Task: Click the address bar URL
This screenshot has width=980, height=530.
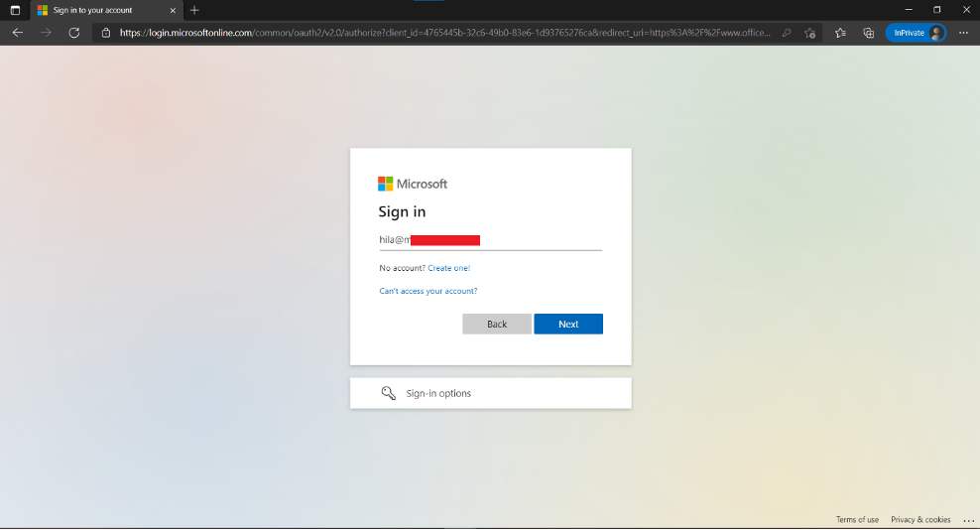Action: 444,33
